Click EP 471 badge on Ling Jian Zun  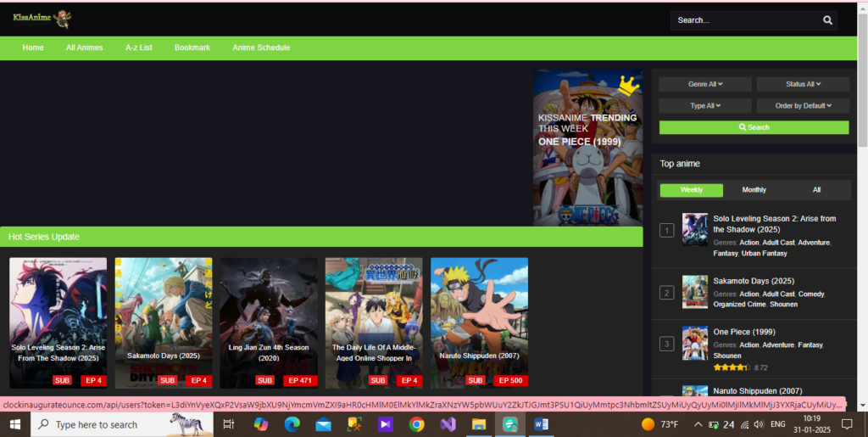coord(300,380)
